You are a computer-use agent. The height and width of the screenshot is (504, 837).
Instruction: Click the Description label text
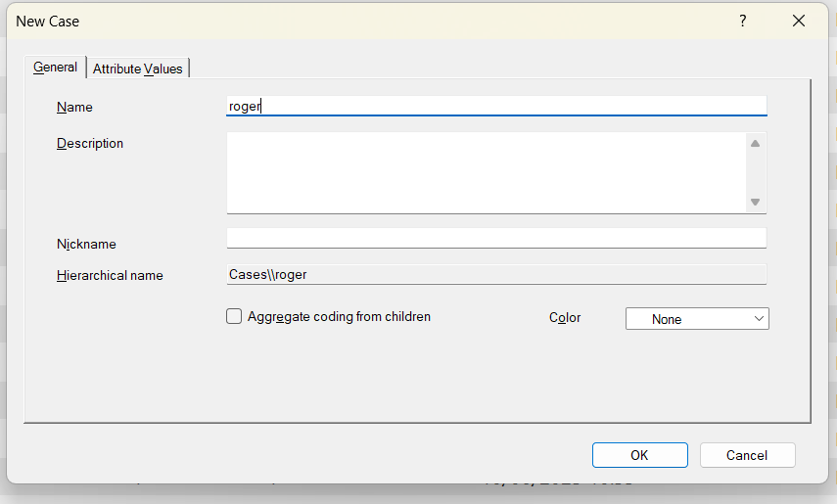point(90,144)
